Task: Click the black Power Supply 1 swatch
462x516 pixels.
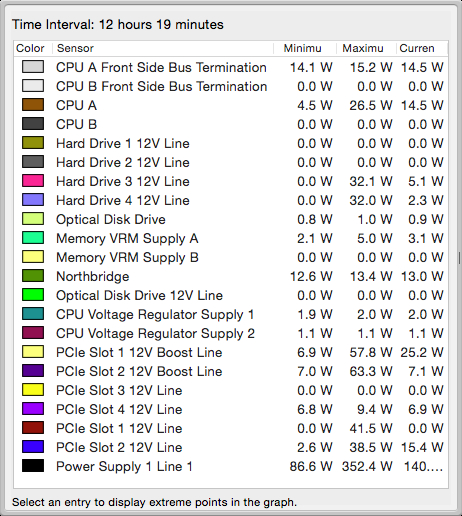Action: click(x=33, y=466)
